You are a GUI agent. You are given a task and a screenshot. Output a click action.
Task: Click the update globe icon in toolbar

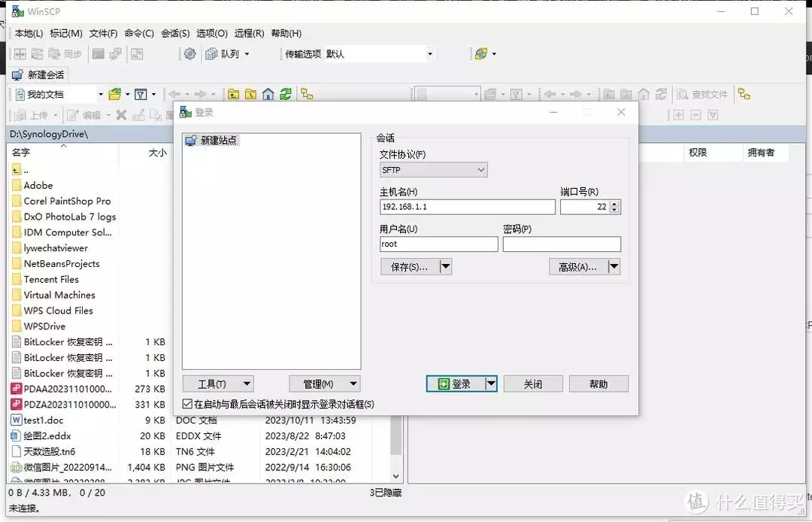click(481, 54)
